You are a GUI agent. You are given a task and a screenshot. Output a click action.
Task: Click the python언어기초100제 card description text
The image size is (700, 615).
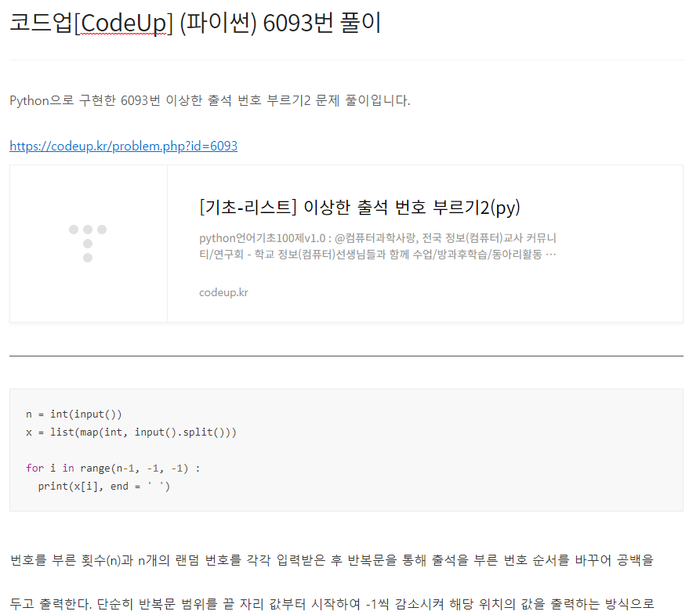(378, 246)
